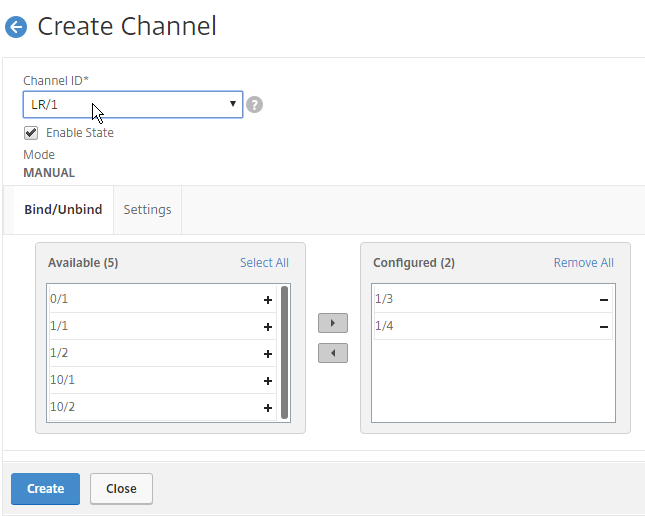Remove configured interface 1/3 with minus icon
This screenshot has width=645, height=516.
[x=603, y=300]
